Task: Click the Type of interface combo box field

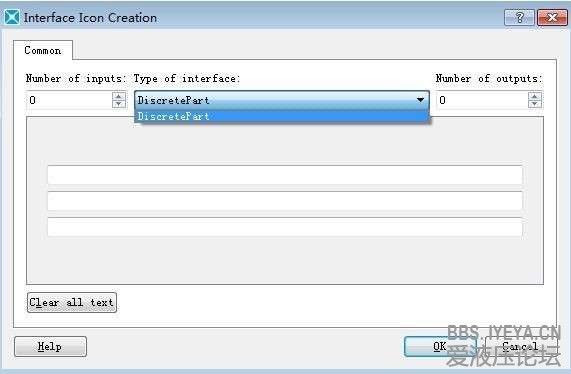Action: pos(281,100)
